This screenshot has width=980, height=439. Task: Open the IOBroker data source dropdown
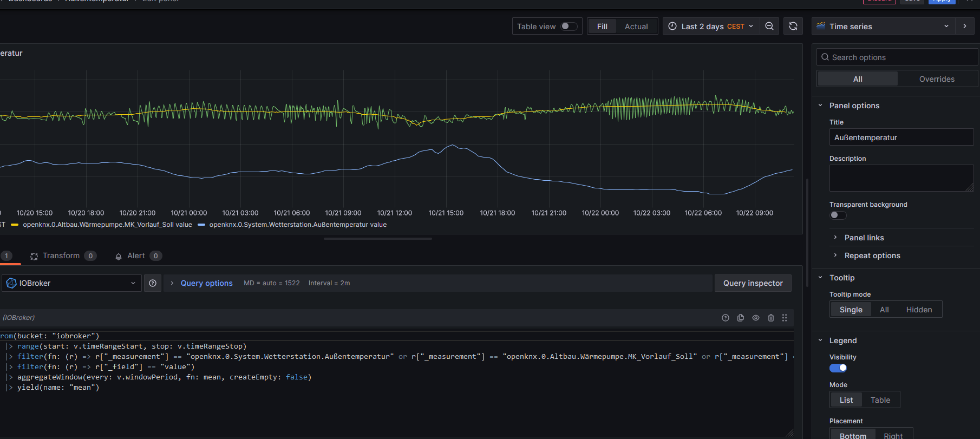point(71,283)
